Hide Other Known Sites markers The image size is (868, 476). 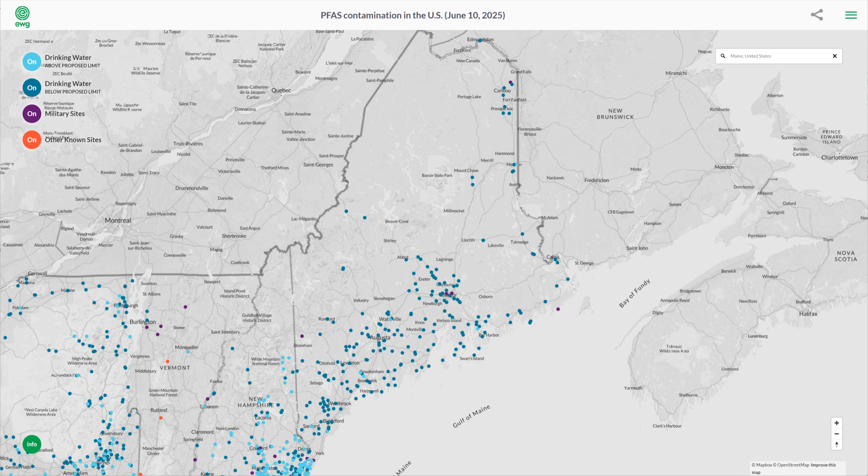(32, 139)
